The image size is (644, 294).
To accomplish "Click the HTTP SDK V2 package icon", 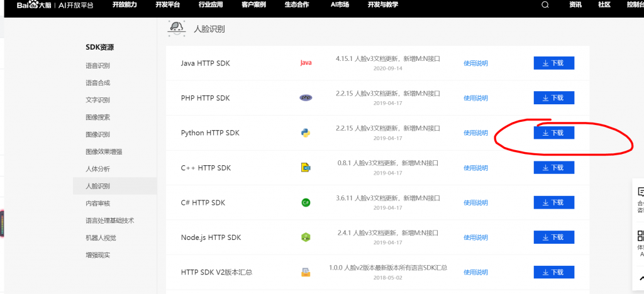I will (x=306, y=272).
